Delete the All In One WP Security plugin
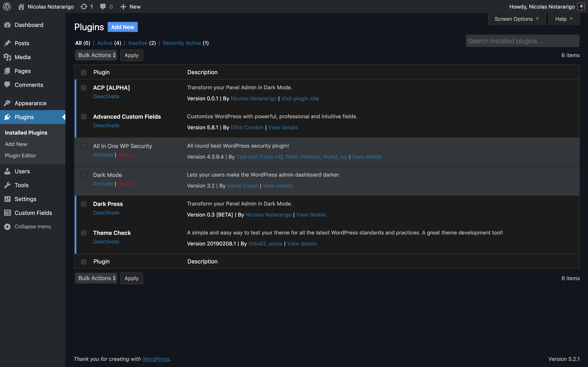This screenshot has height=367, width=588. tap(126, 155)
